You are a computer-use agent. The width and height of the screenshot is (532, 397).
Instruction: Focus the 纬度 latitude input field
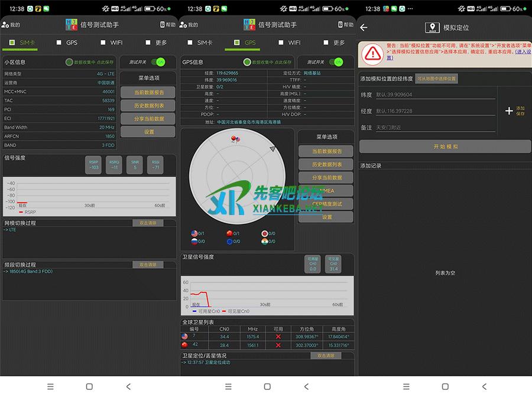pos(434,95)
